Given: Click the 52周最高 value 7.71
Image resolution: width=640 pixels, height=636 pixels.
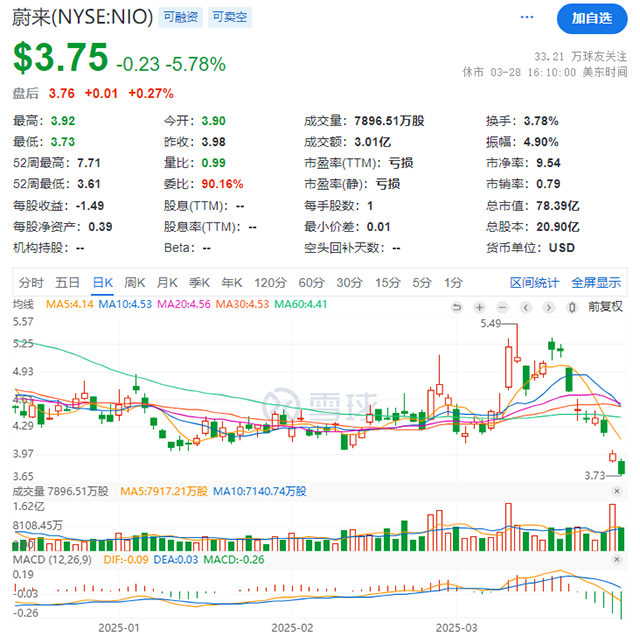Looking at the screenshot, I should click(89, 163).
